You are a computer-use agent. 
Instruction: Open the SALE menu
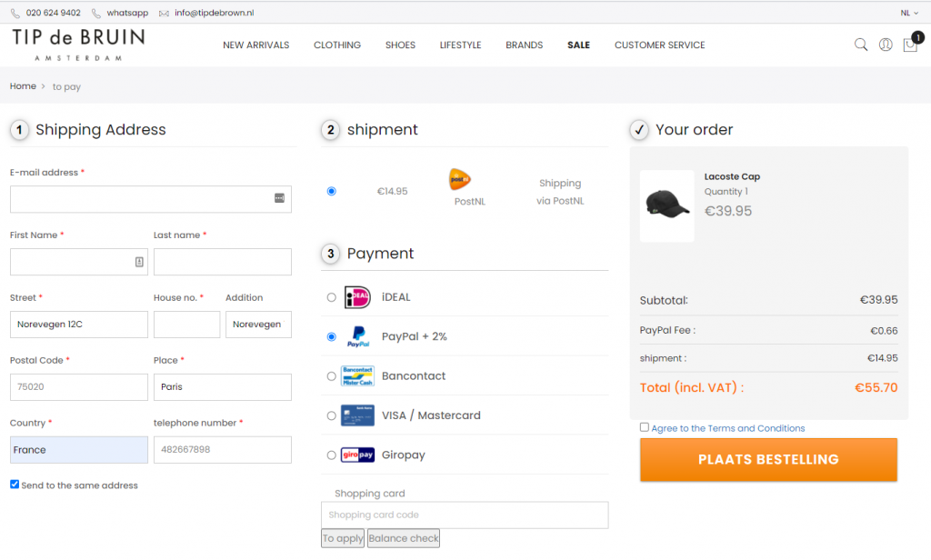(578, 45)
